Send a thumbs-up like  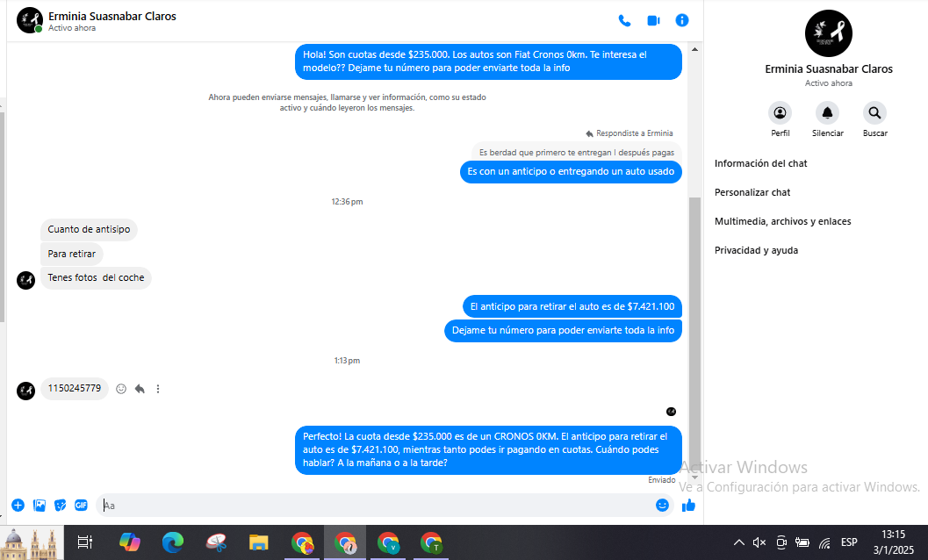pos(688,505)
